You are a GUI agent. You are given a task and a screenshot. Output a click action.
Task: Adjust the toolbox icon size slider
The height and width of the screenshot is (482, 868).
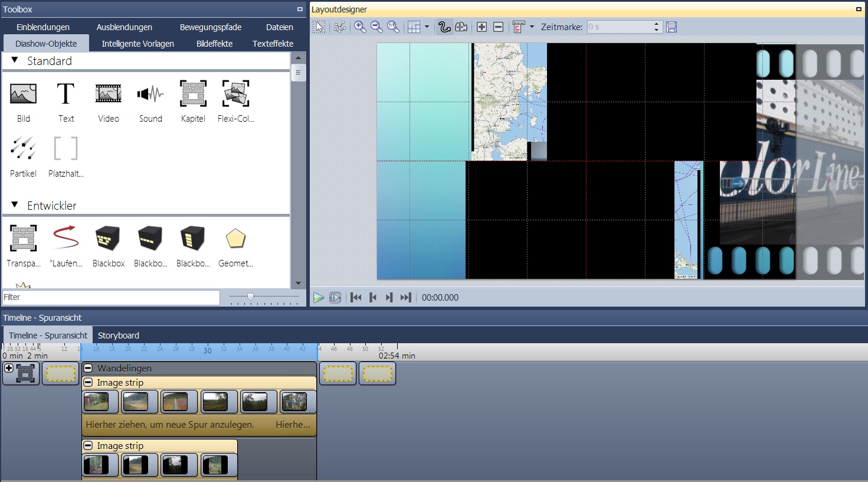coord(250,297)
